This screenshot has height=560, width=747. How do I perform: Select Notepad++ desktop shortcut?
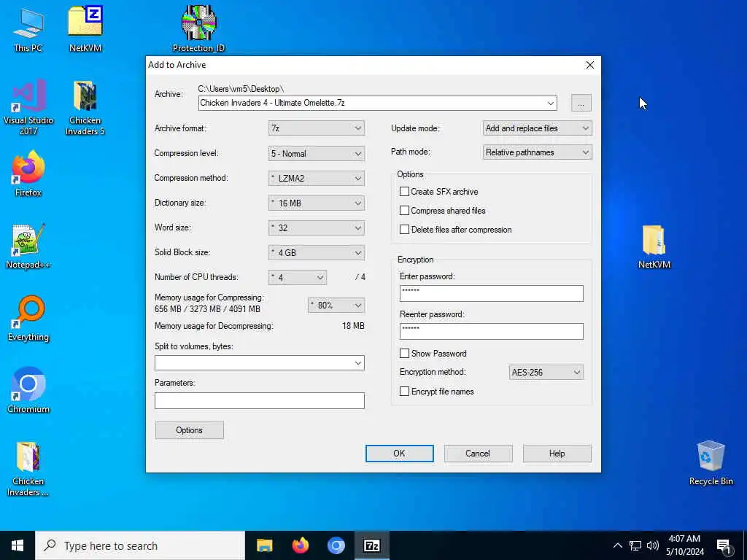28,246
